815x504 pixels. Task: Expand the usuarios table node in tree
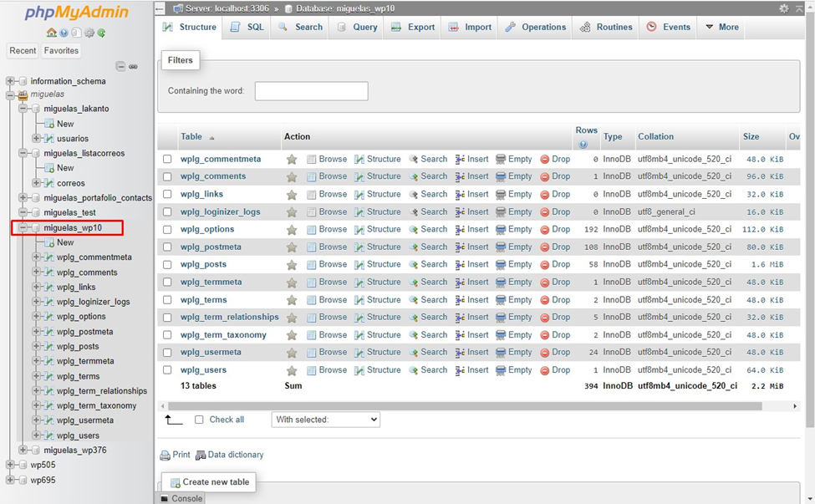[x=36, y=138]
